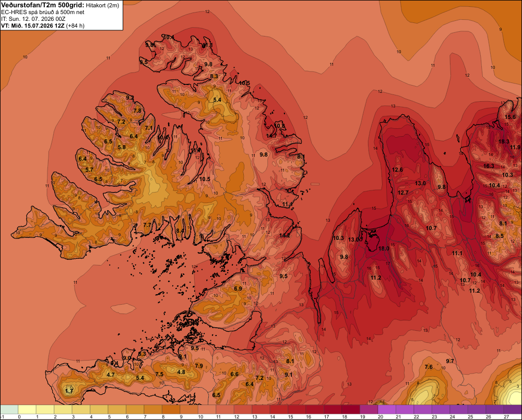
Task: Click the 'EC-HRES spá brúuð á 500m net' line
Action: coord(43,12)
